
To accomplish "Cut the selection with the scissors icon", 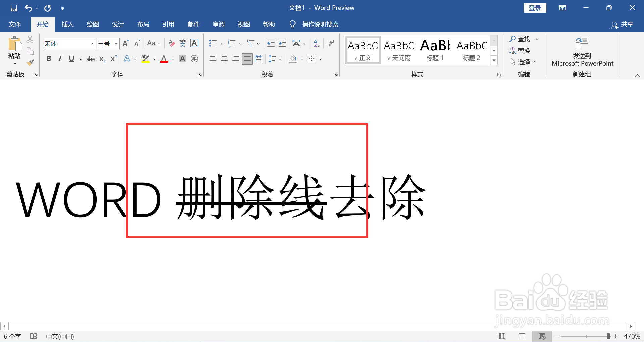I will point(30,40).
